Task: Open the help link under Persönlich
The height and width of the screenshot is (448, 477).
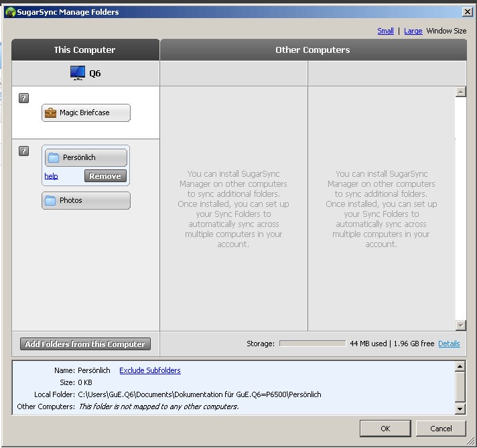Action: pos(51,176)
